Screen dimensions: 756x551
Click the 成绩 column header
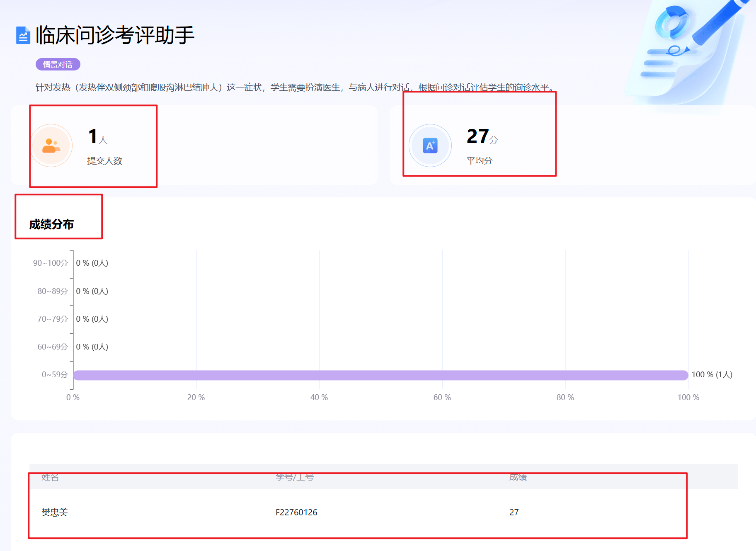pos(518,477)
